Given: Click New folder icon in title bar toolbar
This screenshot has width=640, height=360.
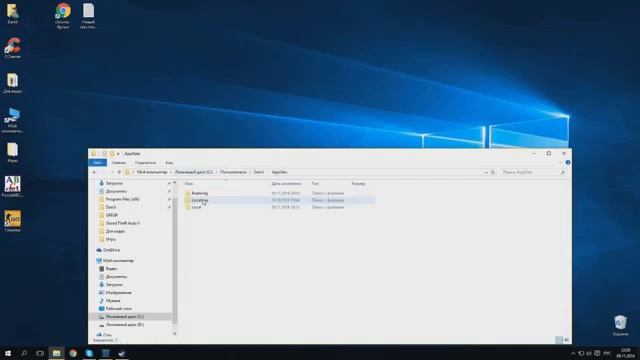Looking at the screenshot, I should [x=112, y=153].
